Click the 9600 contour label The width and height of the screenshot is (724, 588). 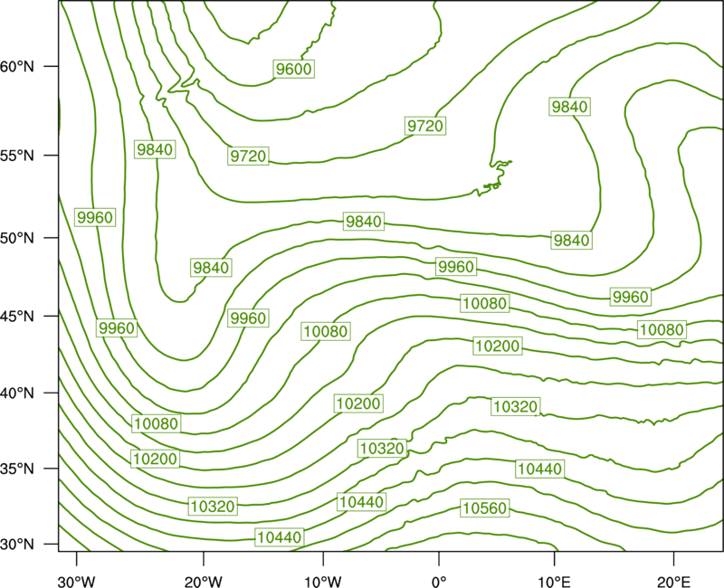(293, 69)
